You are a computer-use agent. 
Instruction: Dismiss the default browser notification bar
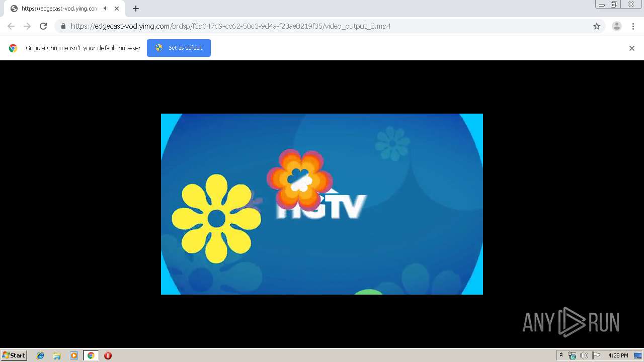click(632, 48)
